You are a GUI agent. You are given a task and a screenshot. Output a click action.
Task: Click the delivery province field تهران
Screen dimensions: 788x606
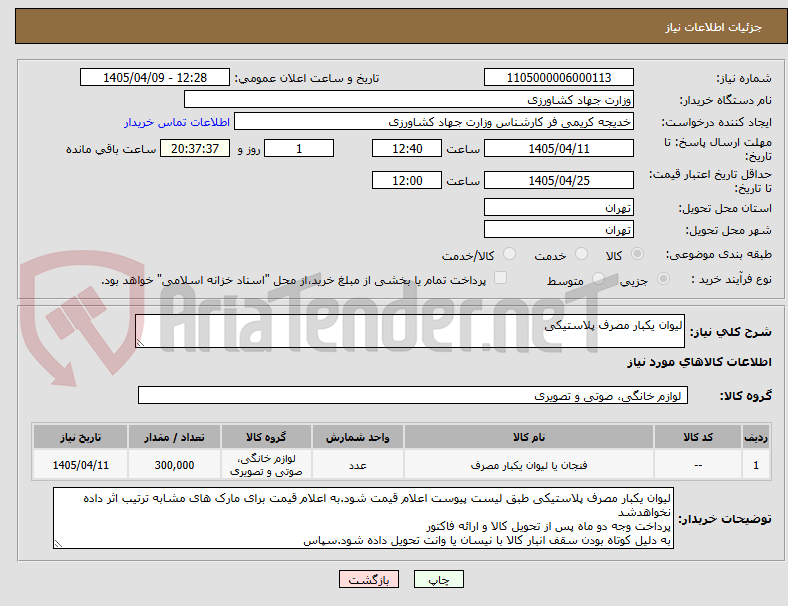coord(558,208)
